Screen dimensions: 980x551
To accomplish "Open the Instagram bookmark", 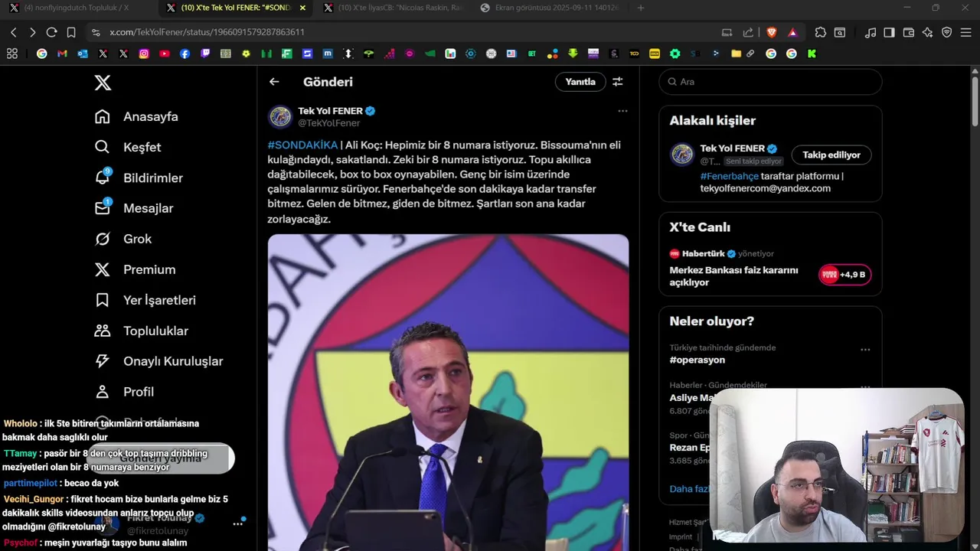I will point(144,54).
